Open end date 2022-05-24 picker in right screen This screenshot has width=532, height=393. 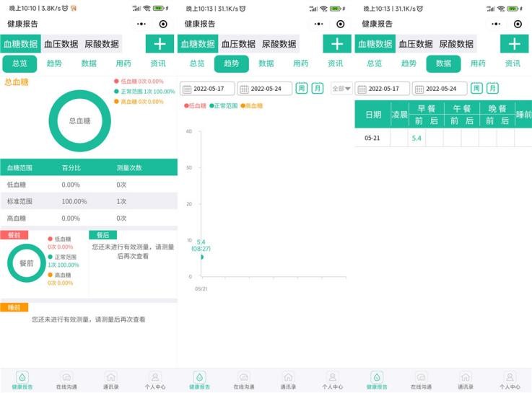pos(440,89)
